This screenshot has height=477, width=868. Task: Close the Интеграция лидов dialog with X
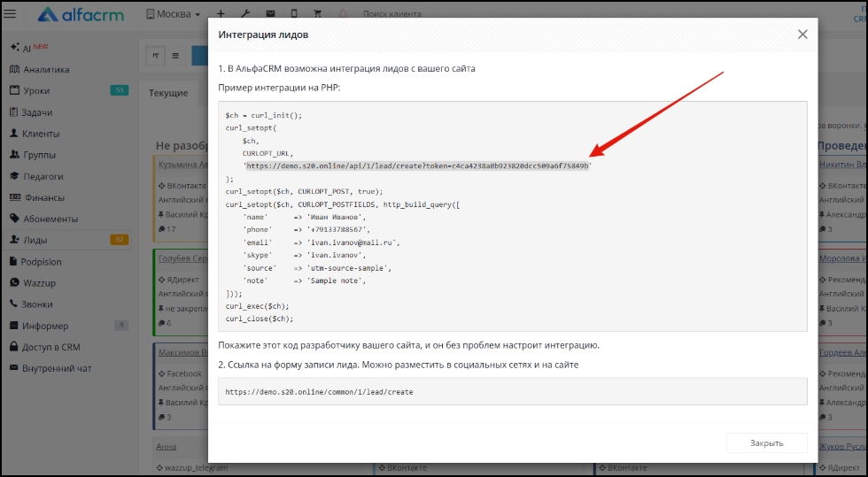click(802, 35)
